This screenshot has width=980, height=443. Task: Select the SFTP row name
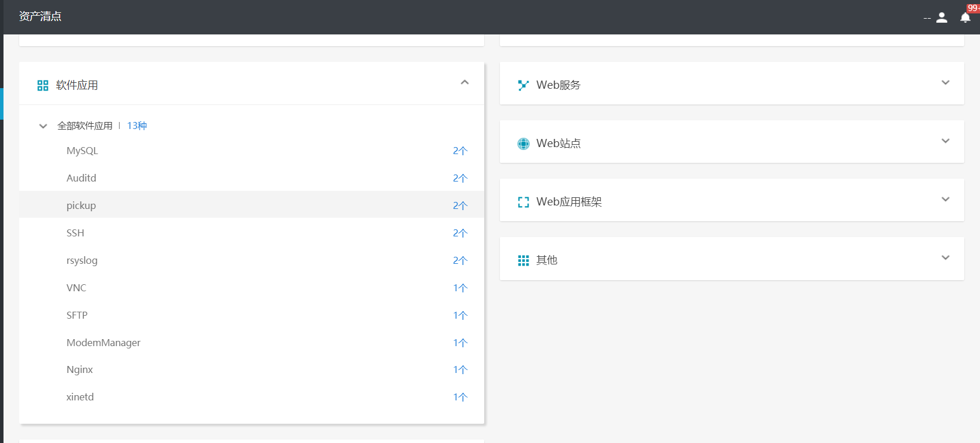click(77, 315)
